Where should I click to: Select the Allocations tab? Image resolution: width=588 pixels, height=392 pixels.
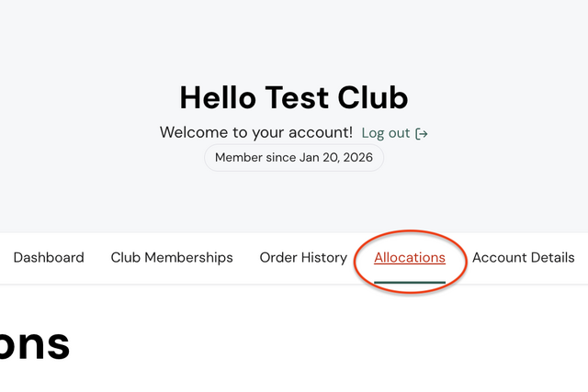click(410, 258)
